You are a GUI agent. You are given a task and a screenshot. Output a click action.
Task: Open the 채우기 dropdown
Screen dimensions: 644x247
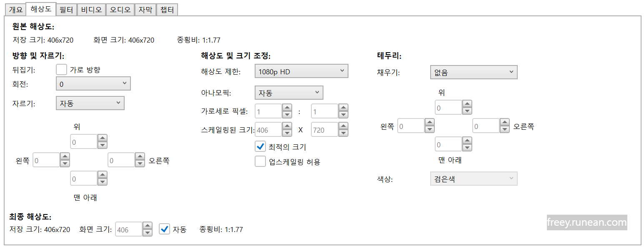474,72
